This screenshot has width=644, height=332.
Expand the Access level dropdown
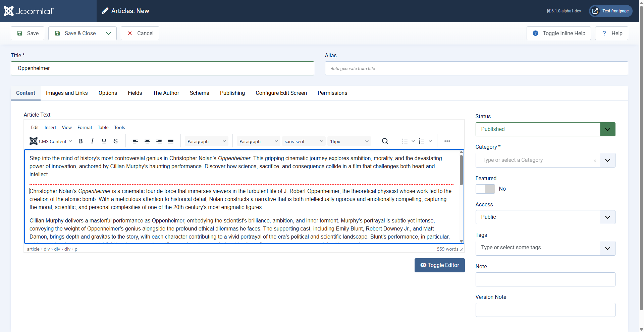(x=607, y=217)
